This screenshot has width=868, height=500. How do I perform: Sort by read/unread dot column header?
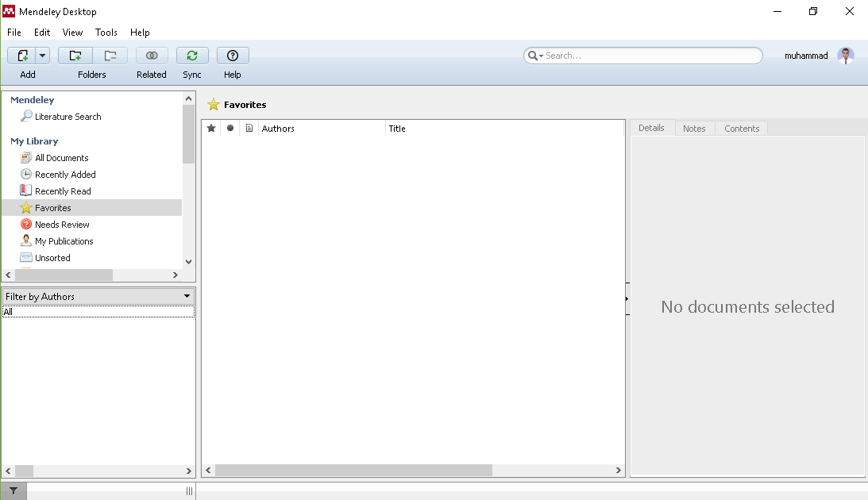tap(230, 129)
